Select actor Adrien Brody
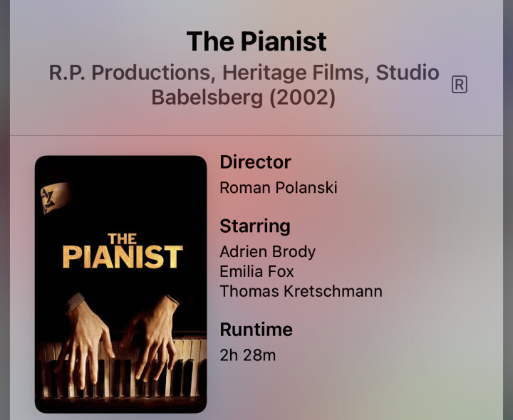 268,252
